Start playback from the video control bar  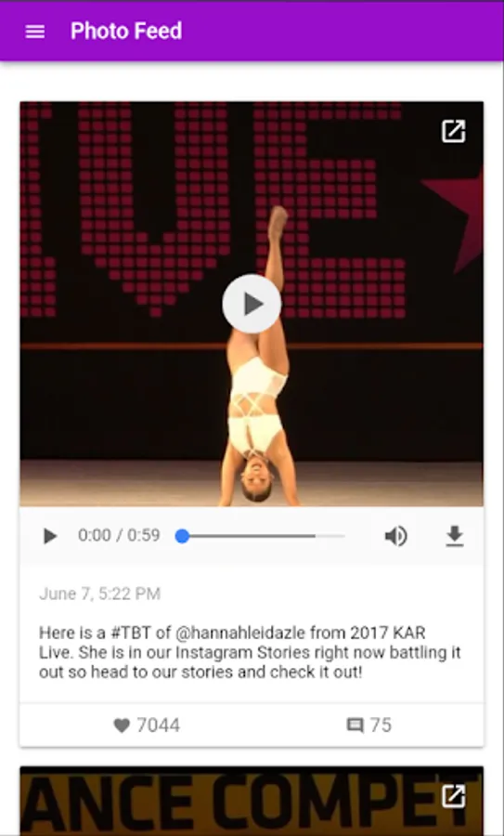point(50,536)
